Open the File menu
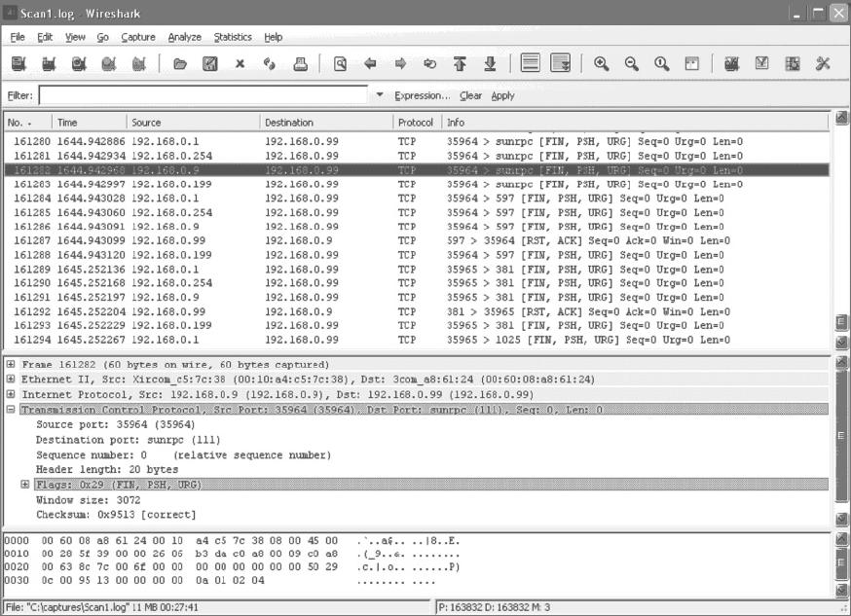The width and height of the screenshot is (851, 616). click(x=18, y=37)
